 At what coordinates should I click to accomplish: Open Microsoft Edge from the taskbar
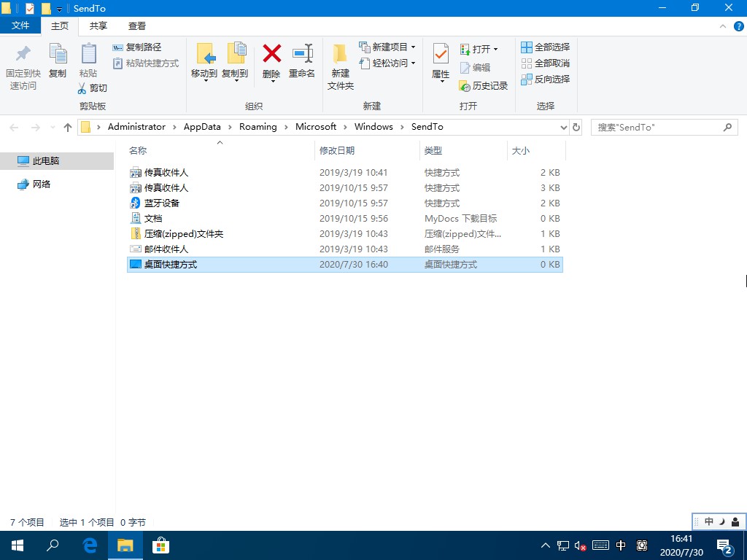[89, 545]
